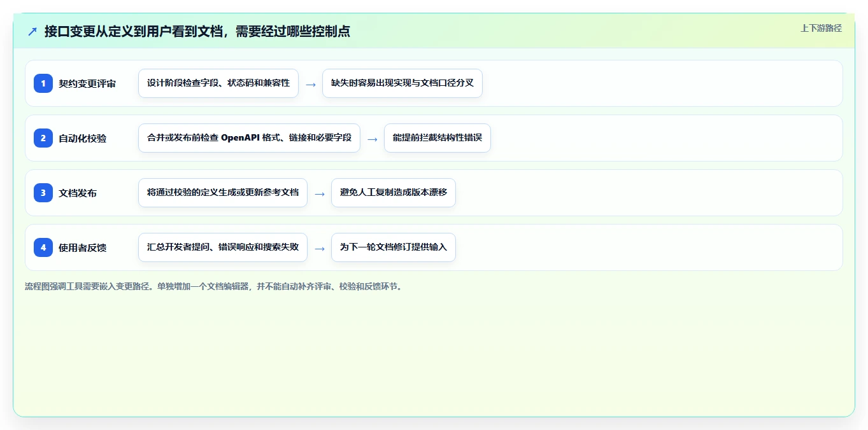Click the 契约变更评审 step label
The image size is (868, 430).
pos(87,83)
